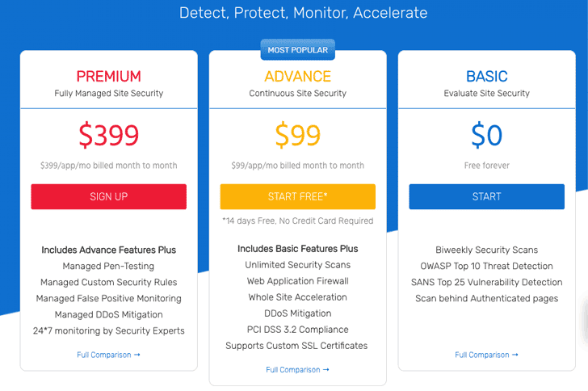Image resolution: width=588 pixels, height=391 pixels.
Task: Click the red SIGN UP button
Action: click(x=108, y=196)
